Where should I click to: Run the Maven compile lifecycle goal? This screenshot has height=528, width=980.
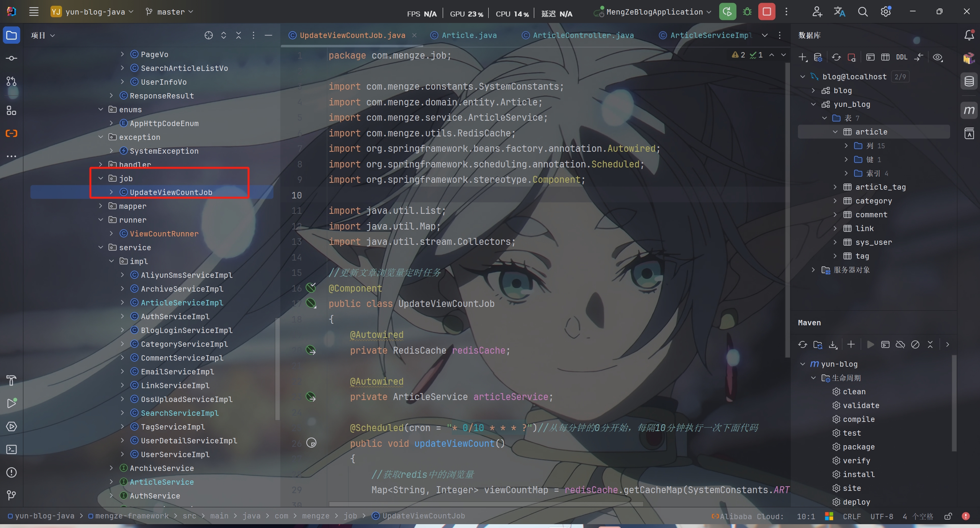[858, 419]
